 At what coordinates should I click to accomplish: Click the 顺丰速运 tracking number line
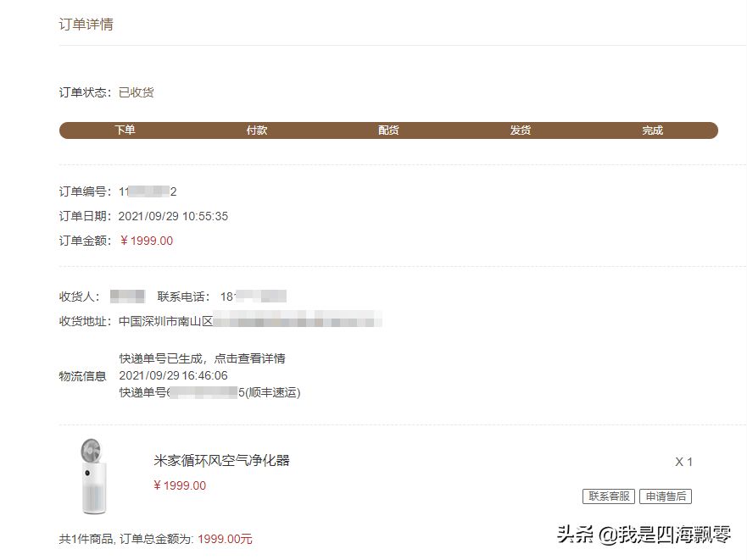(209, 392)
